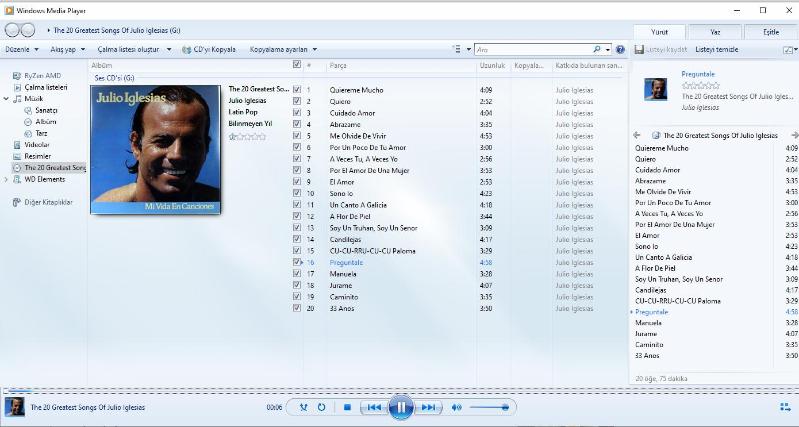Open the Düzenle dropdown menu
This screenshot has width=799, height=427.
21,49
